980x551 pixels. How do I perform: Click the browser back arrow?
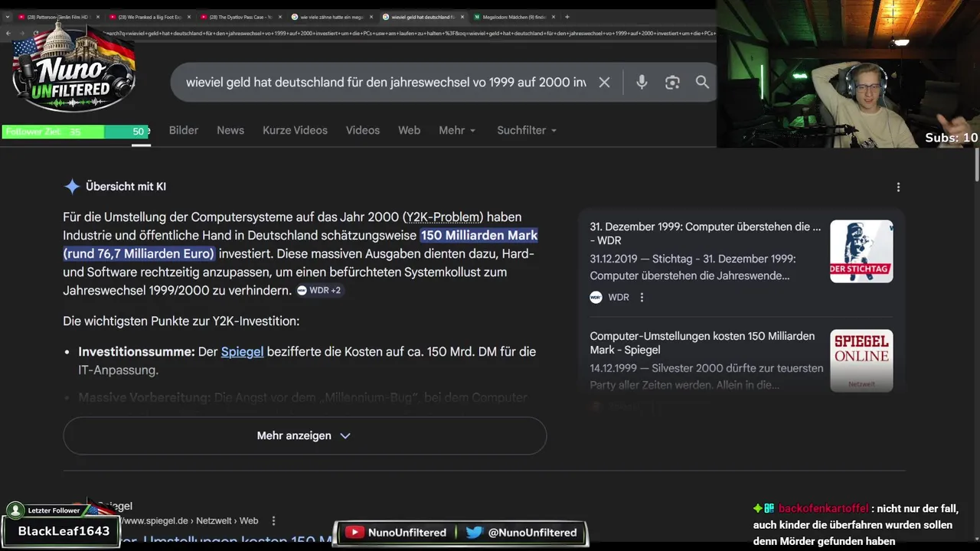(8, 33)
